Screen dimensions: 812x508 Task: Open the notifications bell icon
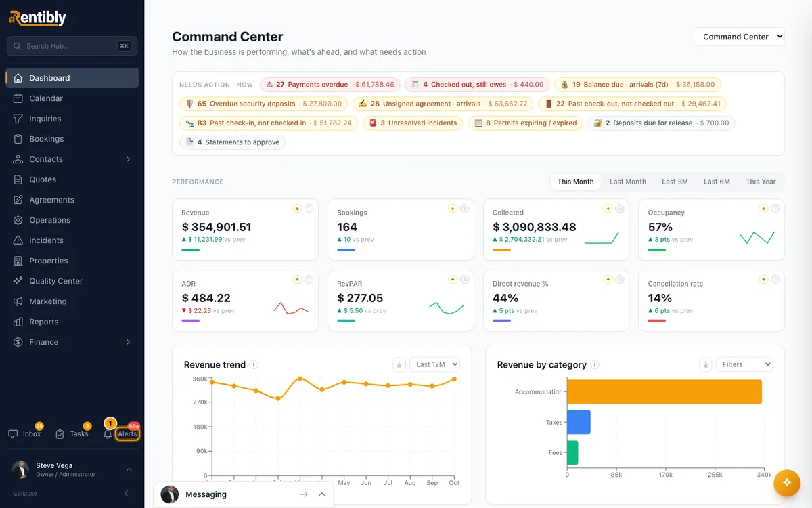[108, 434]
